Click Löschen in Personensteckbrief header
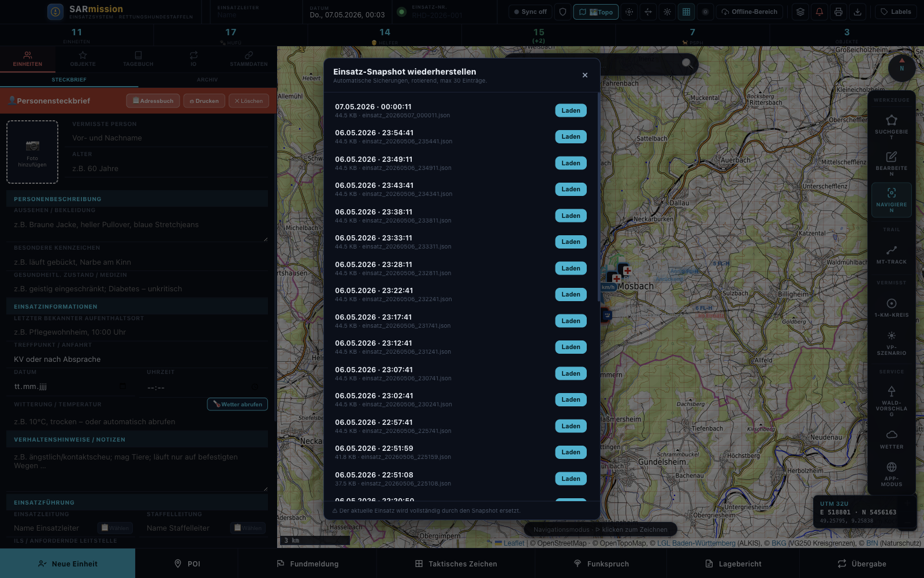This screenshot has height=578, width=924. click(x=249, y=101)
